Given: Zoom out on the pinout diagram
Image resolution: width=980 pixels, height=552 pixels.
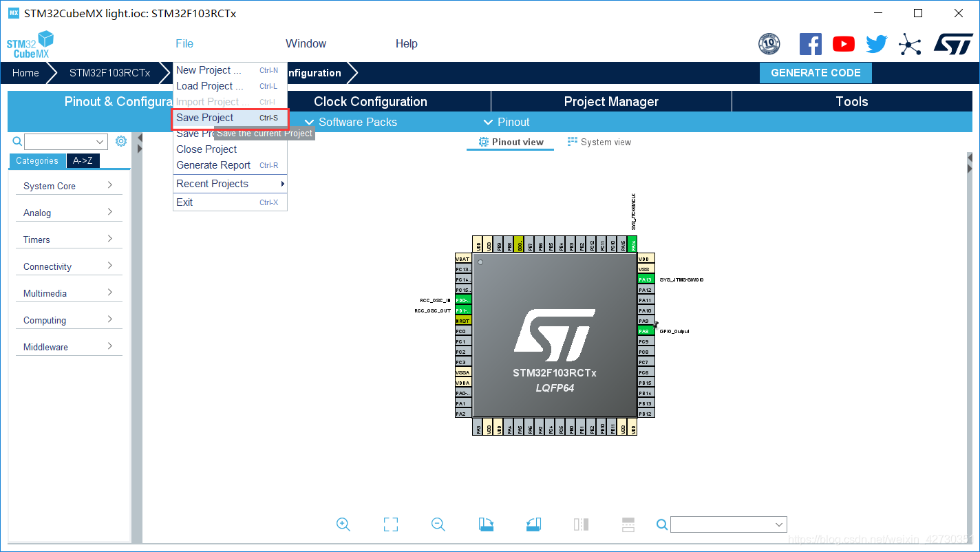Looking at the screenshot, I should [x=438, y=524].
